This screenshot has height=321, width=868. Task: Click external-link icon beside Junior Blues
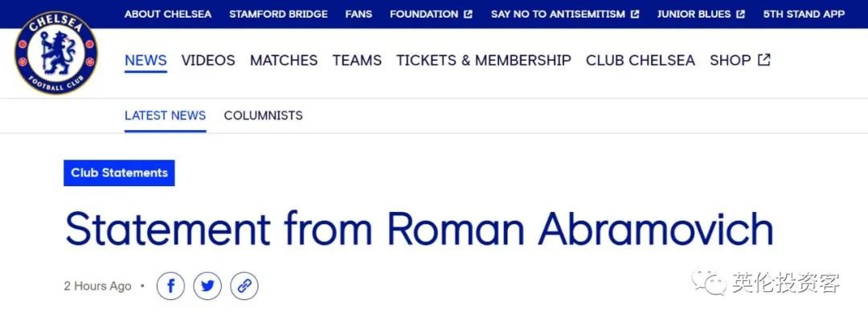(741, 14)
